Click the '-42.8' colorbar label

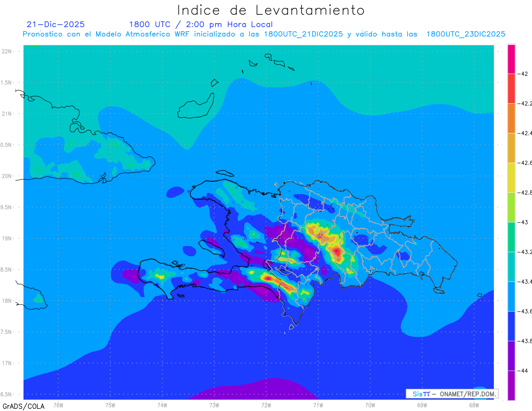(525, 192)
